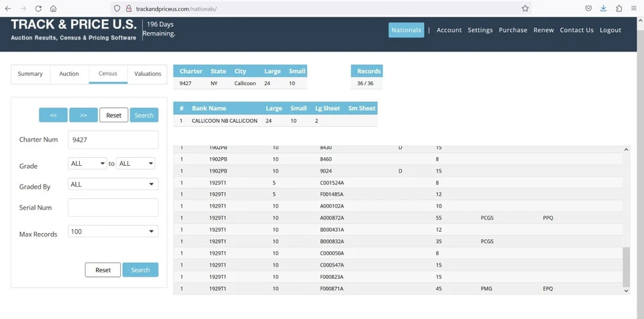Screen dimensions: 644x319
Task: Open the Max Records dropdown
Action: coord(113,232)
